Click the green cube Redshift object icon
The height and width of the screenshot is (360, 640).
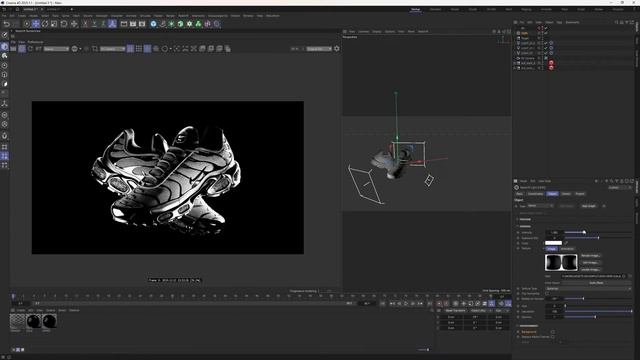tap(180, 24)
